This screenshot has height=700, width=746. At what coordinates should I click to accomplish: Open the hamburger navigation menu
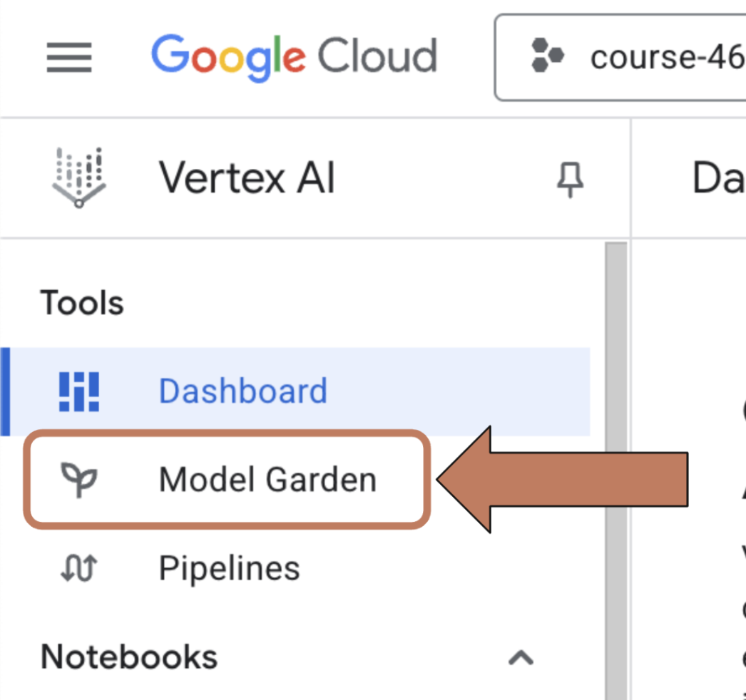69,57
